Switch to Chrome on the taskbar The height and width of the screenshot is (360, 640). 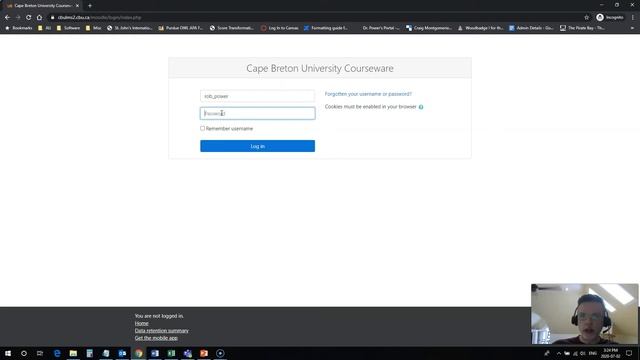tap(139, 353)
